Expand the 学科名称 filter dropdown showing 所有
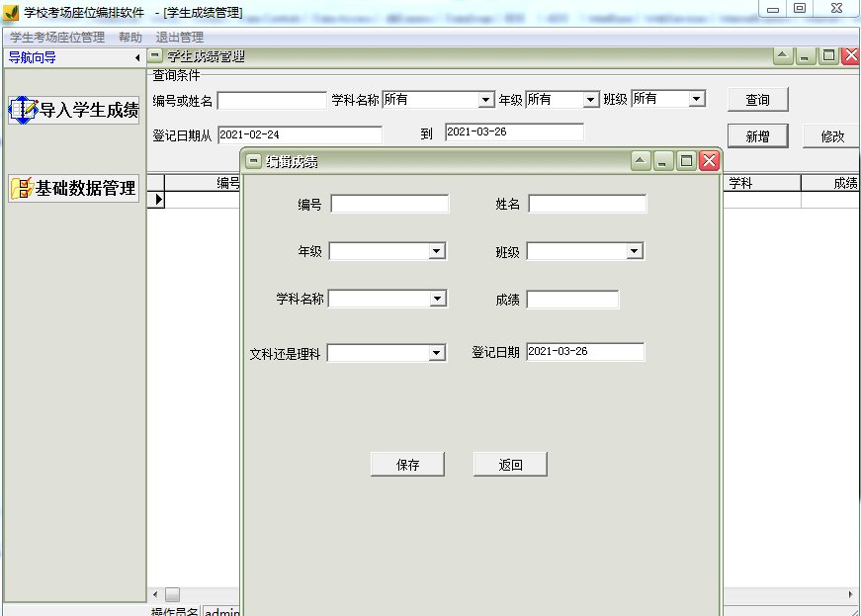Image resolution: width=861 pixels, height=616 pixels. 485,100
